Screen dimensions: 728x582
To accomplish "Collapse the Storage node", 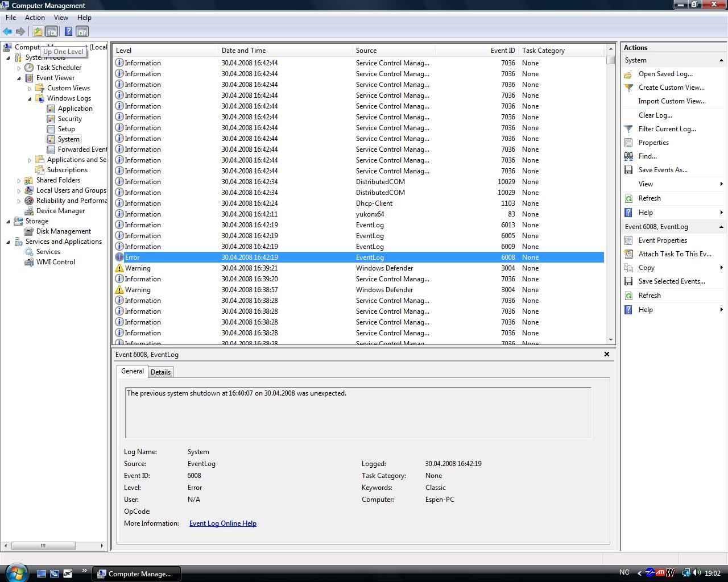I will (x=9, y=222).
